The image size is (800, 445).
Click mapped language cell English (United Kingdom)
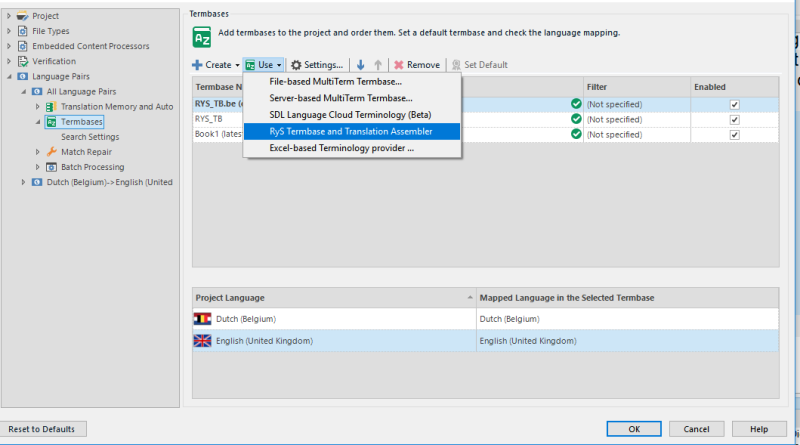click(628, 340)
